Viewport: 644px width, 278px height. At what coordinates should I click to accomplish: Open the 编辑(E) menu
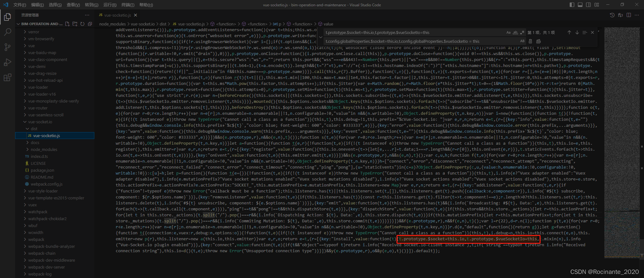click(37, 5)
